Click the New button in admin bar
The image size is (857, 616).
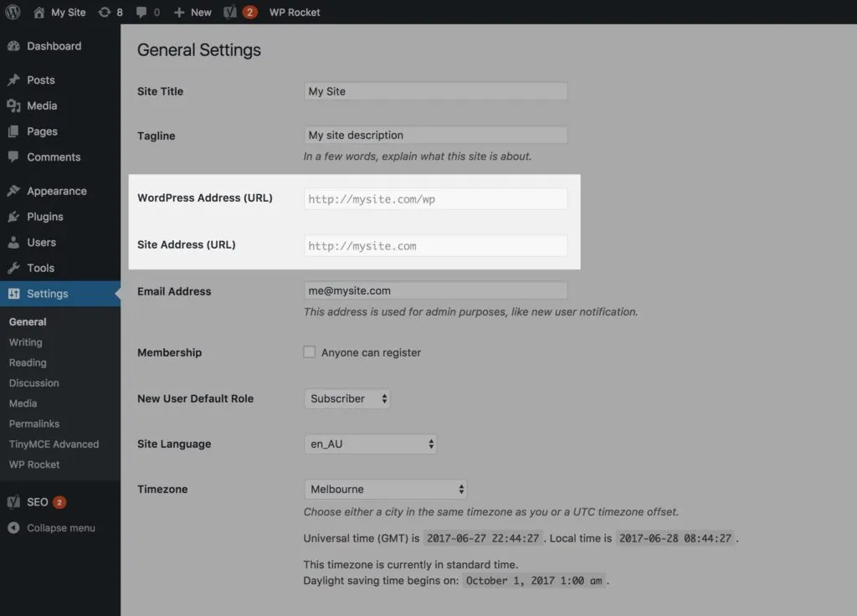coord(192,12)
